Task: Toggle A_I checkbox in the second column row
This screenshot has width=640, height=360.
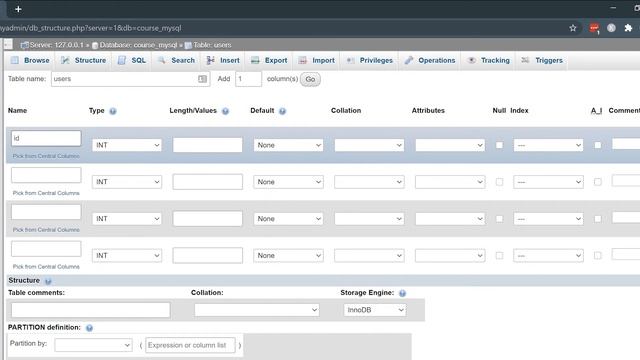Action: pos(598,182)
